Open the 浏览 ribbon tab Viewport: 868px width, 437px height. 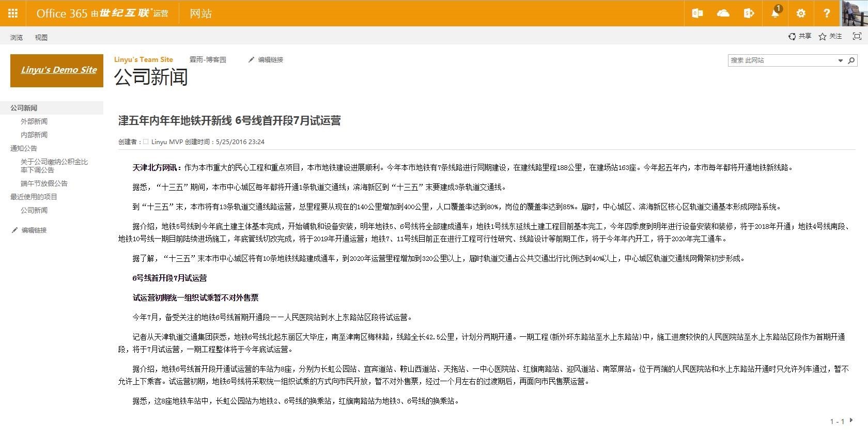coord(17,37)
